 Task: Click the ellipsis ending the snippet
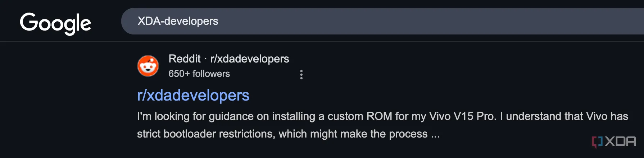point(435,134)
